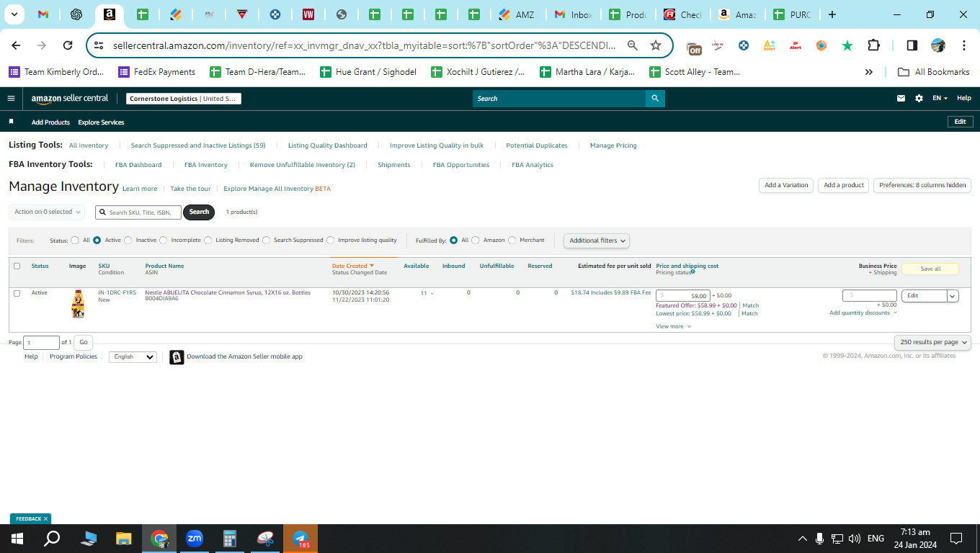
Task: Tick the select-all checkbox in table header
Action: pos(17,266)
